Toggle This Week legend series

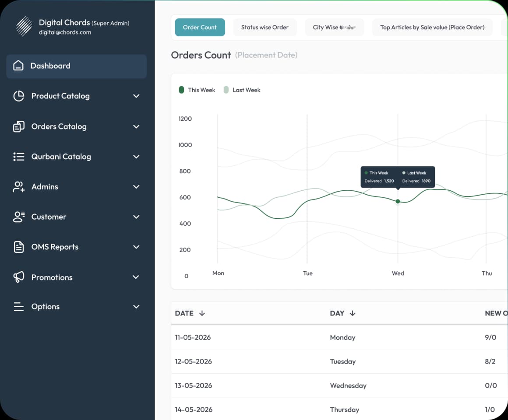197,90
